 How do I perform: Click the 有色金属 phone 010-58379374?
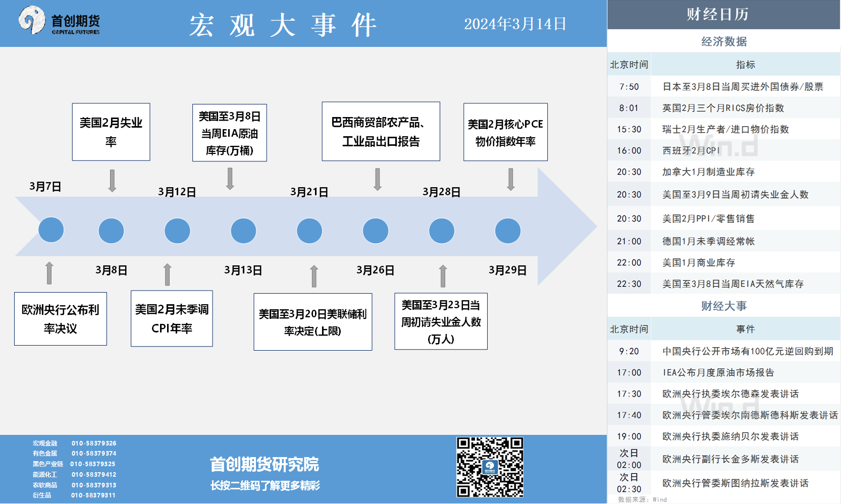tap(94, 453)
